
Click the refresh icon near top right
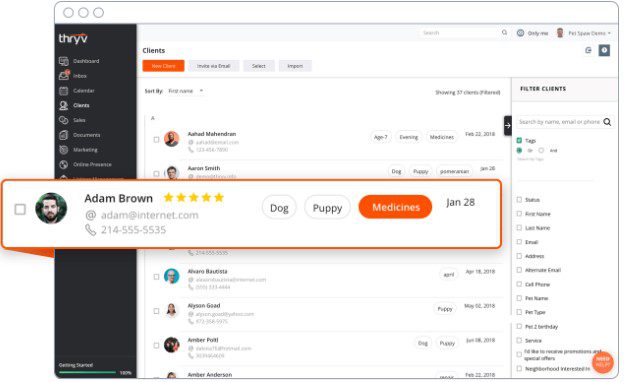click(x=588, y=50)
